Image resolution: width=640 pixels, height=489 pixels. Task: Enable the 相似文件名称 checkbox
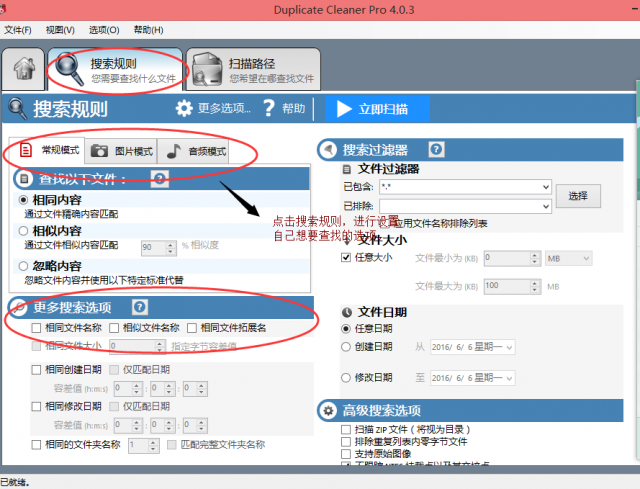pyautogui.click(x=114, y=328)
